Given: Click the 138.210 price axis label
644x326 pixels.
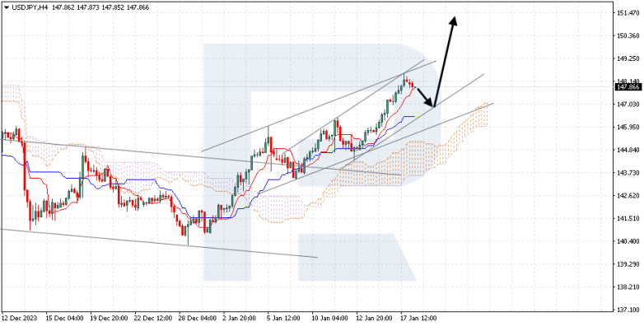Looking at the screenshot, I should 629,286.
